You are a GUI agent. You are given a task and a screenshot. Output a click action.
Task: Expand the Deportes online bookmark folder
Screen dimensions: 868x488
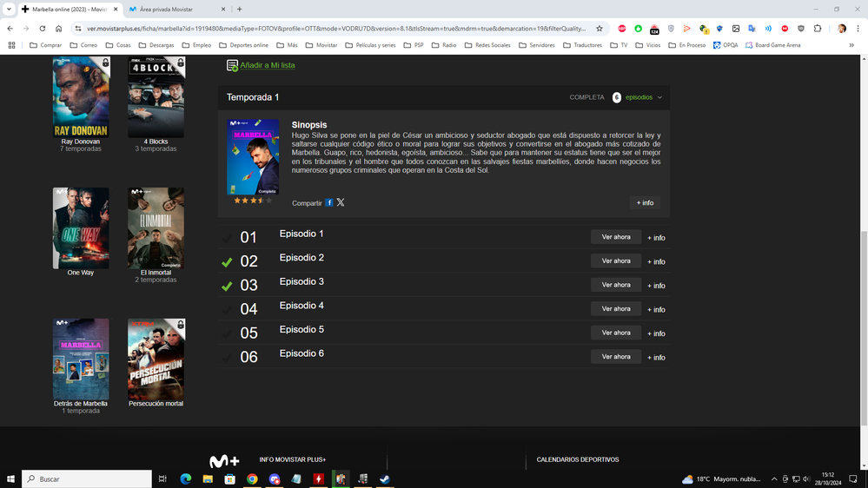(243, 45)
